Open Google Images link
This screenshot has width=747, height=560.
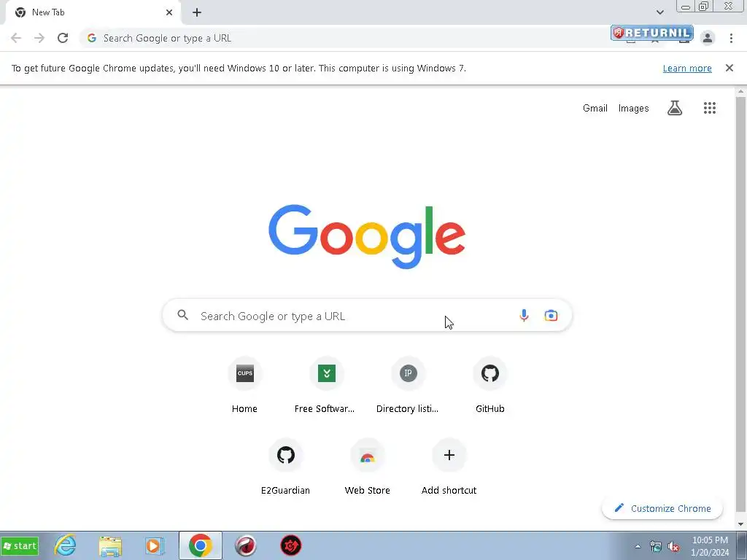click(633, 108)
